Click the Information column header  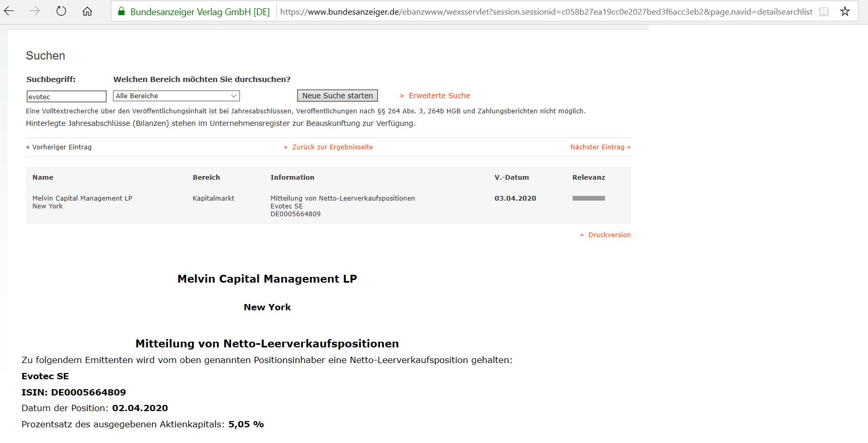(x=292, y=178)
